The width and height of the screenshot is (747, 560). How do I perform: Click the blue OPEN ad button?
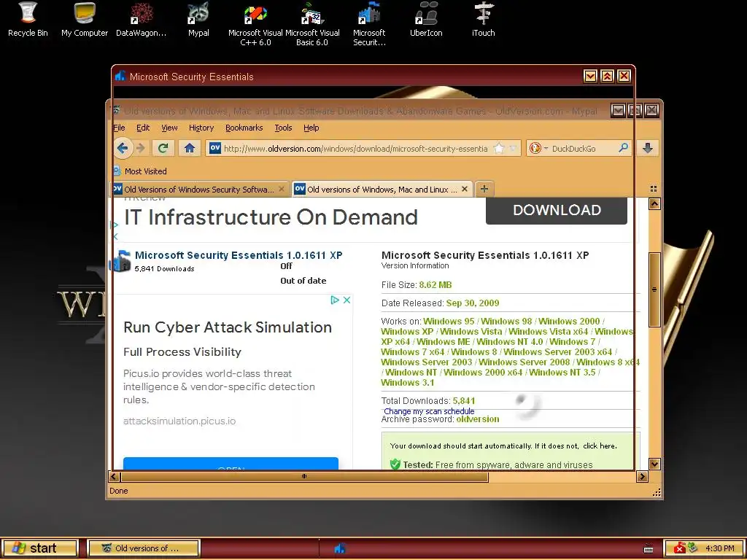(231, 464)
